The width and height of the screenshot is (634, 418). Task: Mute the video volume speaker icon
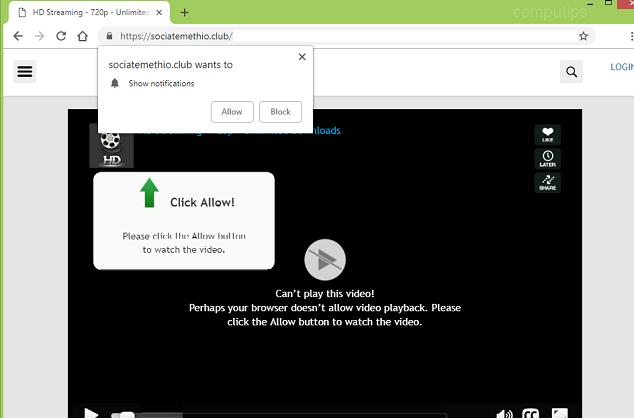[505, 413]
